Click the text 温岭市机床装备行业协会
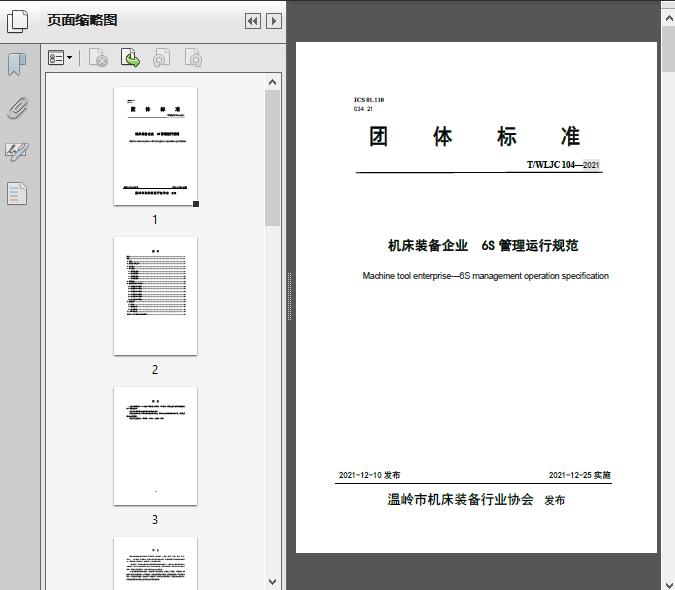Image resolution: width=675 pixels, height=590 pixels. click(x=460, y=499)
